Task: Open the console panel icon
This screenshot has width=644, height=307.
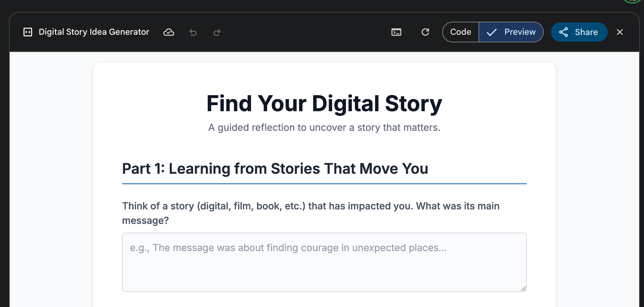Action: pyautogui.click(x=396, y=32)
